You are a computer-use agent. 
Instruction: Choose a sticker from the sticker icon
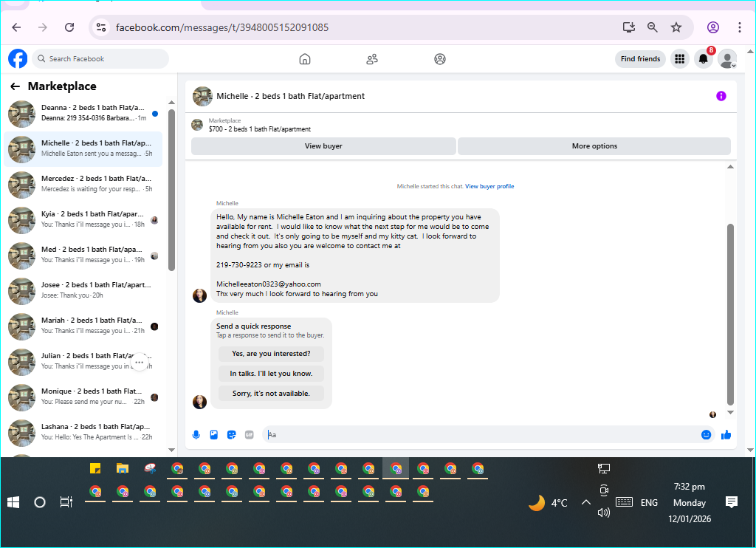point(231,435)
